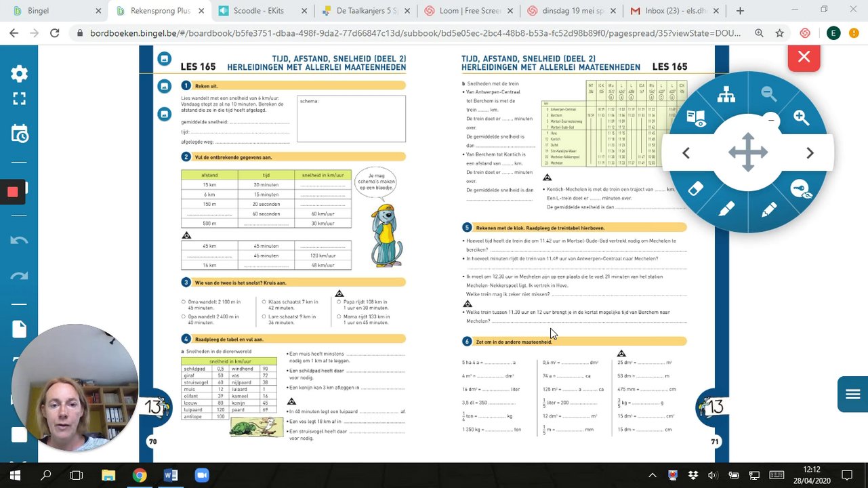
Task: Open Word from the taskbar
Action: click(171, 476)
